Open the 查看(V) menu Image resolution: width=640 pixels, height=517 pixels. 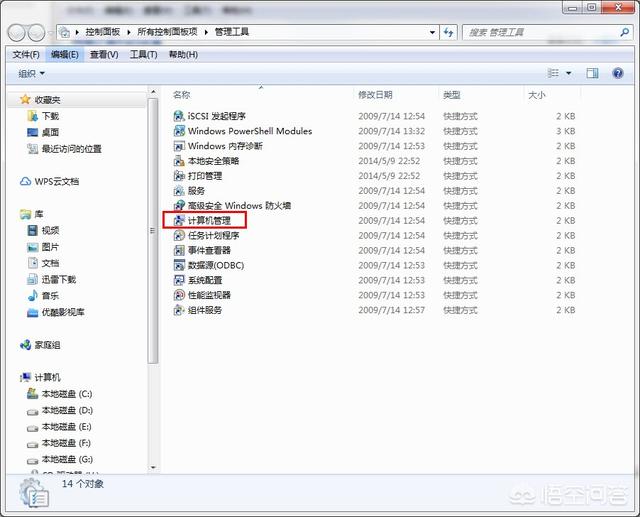coord(104,55)
